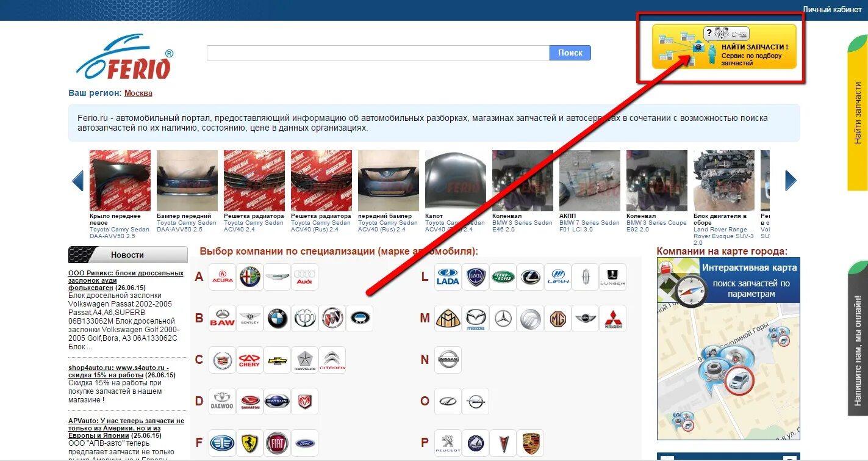The height and width of the screenshot is (461, 868).
Task: Click the Dodge ram-head logo
Action: coord(304,402)
